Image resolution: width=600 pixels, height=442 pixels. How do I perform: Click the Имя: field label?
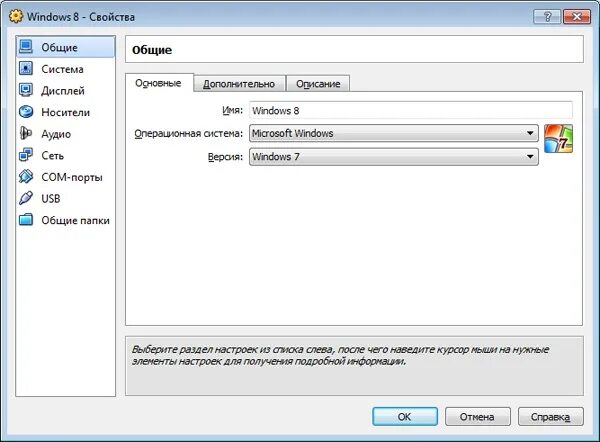232,111
